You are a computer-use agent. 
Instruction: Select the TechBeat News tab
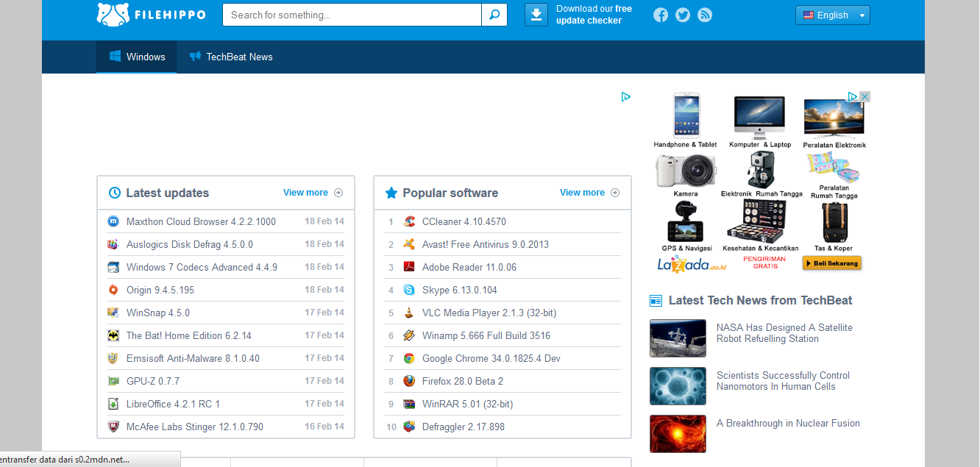click(231, 57)
